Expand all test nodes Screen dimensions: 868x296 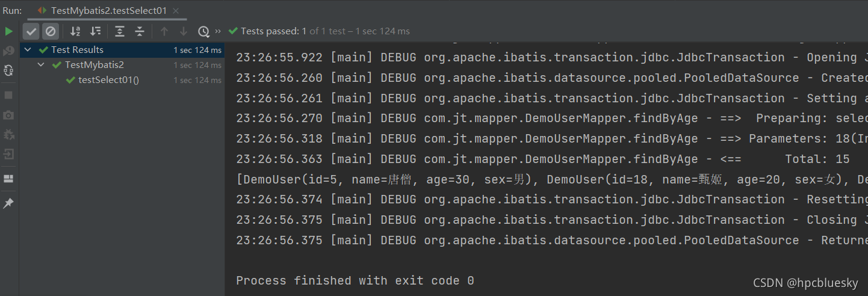[120, 31]
